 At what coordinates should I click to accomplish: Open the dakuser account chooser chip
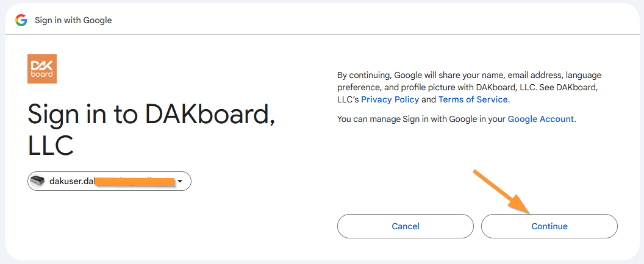click(109, 181)
